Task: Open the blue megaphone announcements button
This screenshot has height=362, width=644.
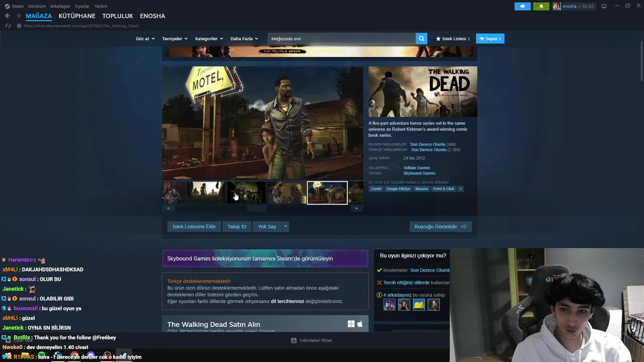Action: pyautogui.click(x=522, y=6)
